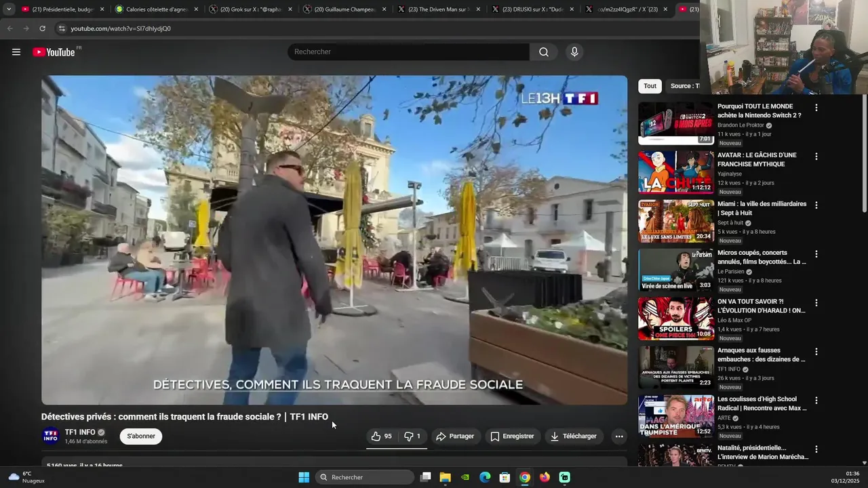The width and height of the screenshot is (868, 488).
Task: Open the TF1 INFO channel name link
Action: [80, 432]
